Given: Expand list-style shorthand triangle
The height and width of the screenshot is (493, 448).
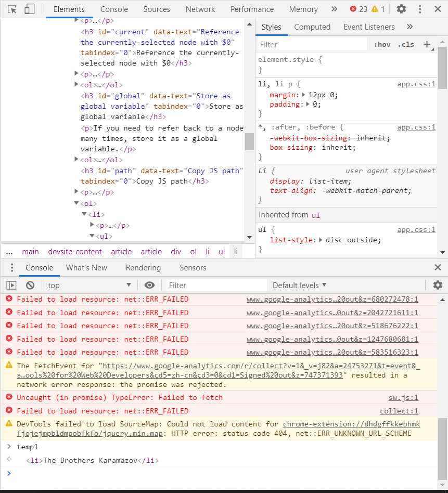Looking at the screenshot, I should [x=321, y=240].
